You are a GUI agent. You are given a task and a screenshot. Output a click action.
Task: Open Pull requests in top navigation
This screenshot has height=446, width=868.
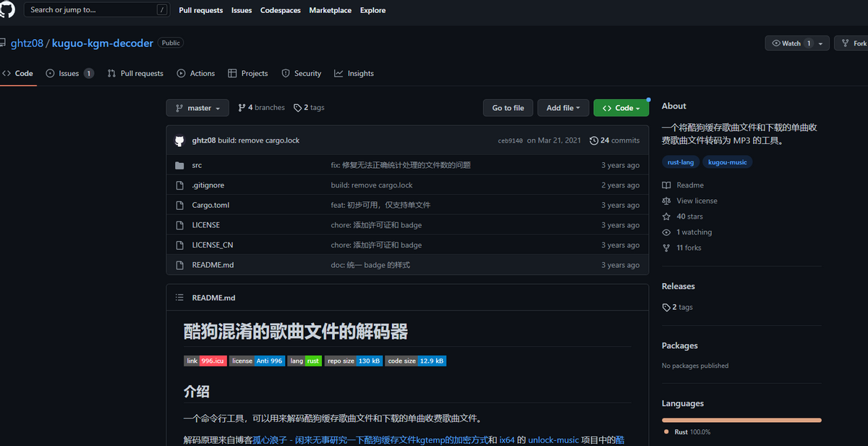[201, 10]
